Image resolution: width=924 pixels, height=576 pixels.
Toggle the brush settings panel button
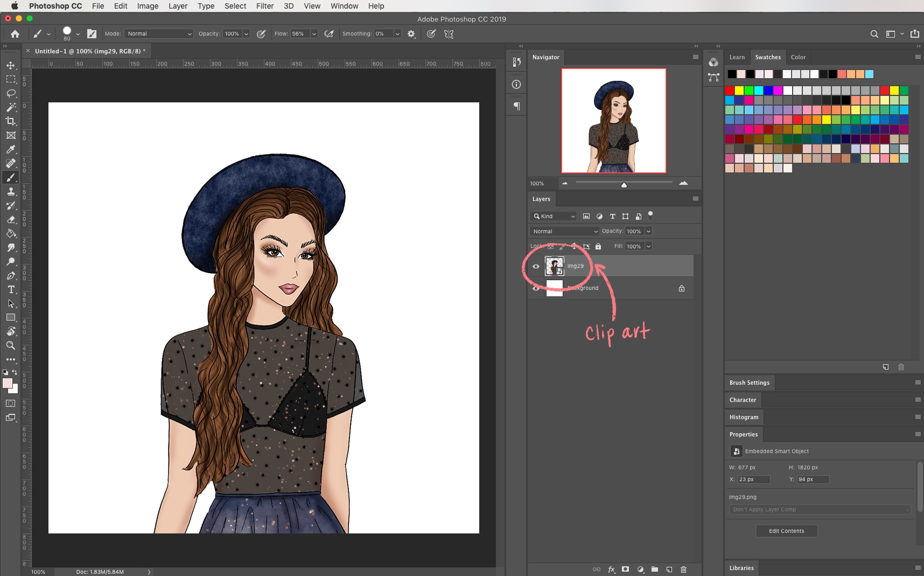click(x=92, y=34)
